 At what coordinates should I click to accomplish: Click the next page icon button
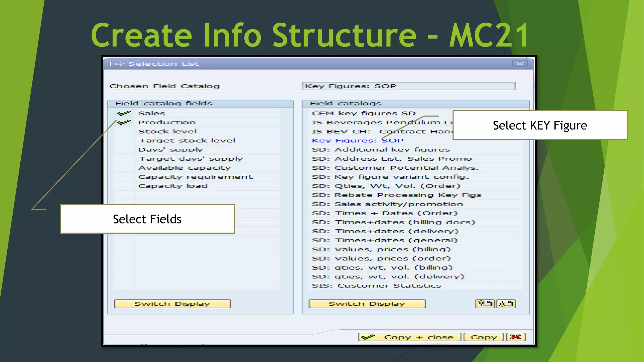506,304
